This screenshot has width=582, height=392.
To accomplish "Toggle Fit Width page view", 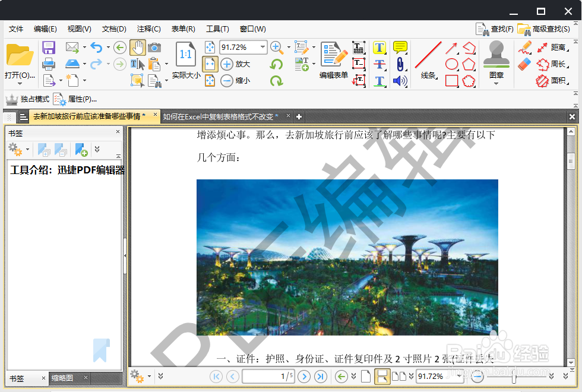I will 210,64.
